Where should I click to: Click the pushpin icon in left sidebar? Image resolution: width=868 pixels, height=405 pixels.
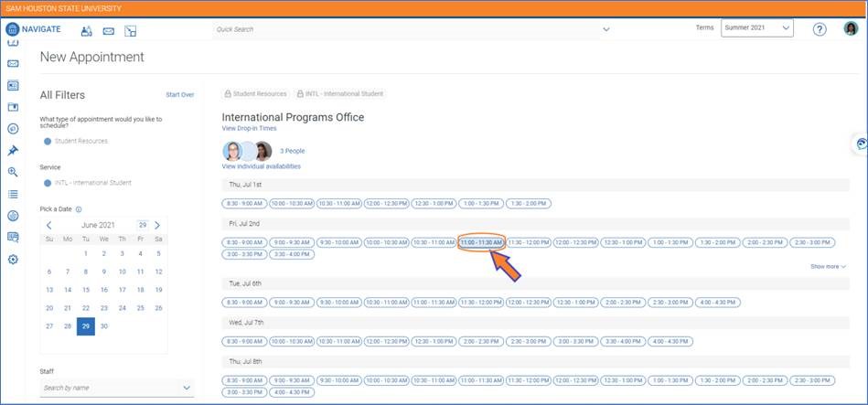(13, 150)
